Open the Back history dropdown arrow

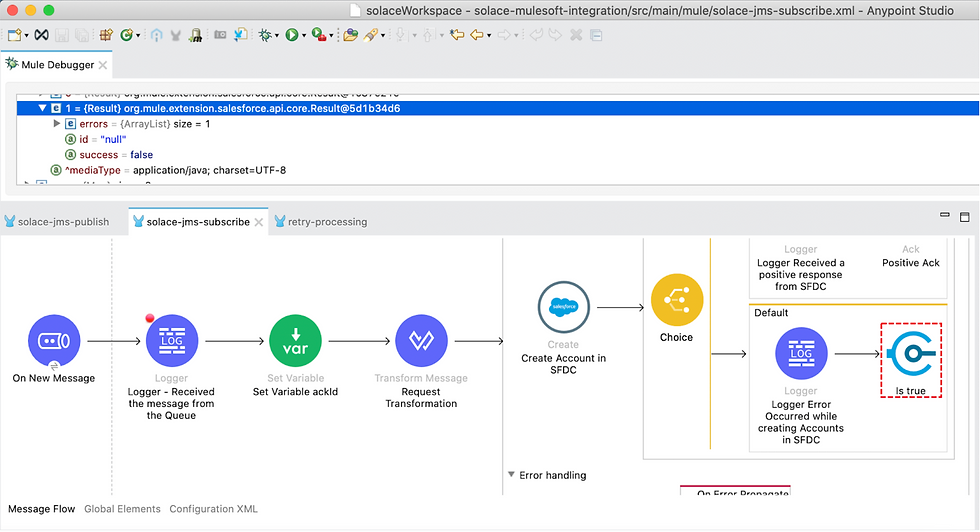tap(489, 36)
